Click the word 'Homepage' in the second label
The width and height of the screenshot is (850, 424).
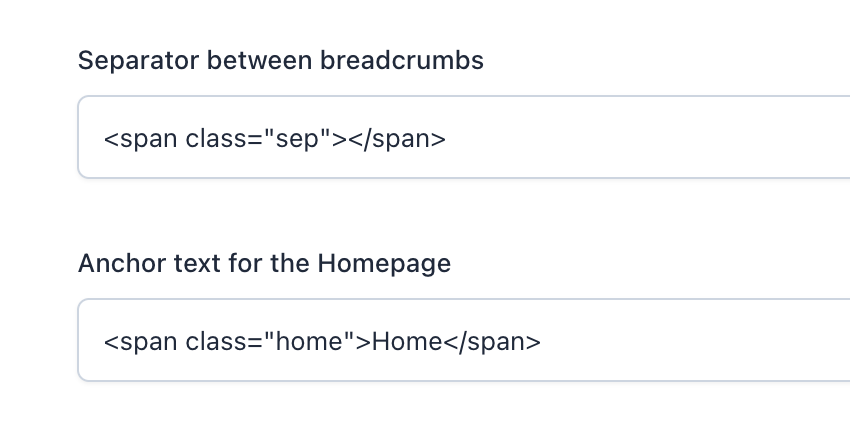[x=384, y=264]
